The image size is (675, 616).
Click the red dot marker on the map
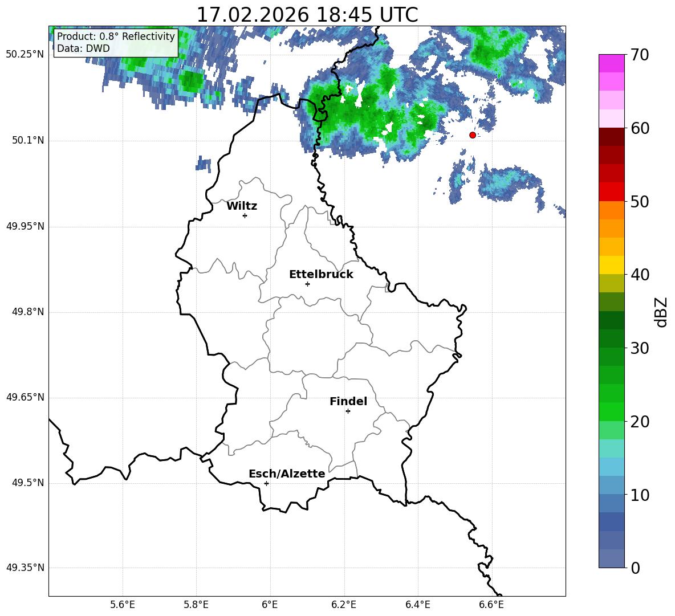point(473,135)
